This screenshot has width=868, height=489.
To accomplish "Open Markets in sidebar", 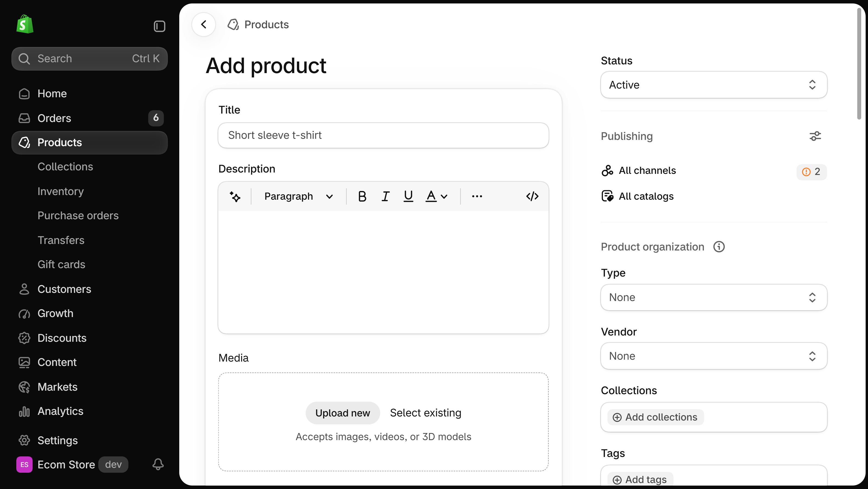I will click(x=89, y=387).
